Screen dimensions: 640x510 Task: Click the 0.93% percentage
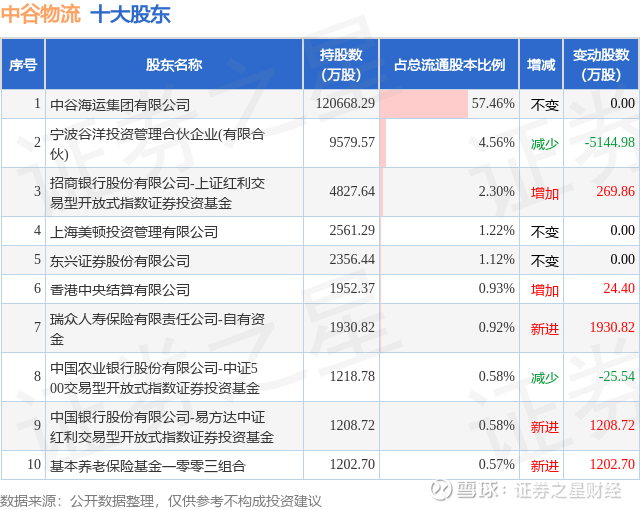(496, 288)
